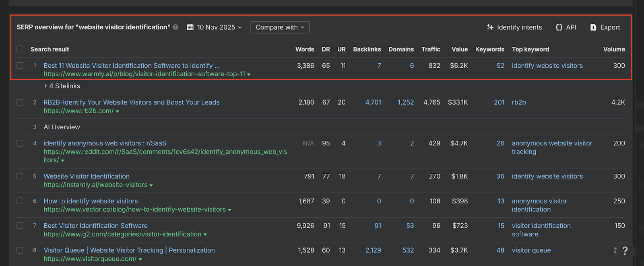Click domains count 532 for Visitor Queue
The image size is (644, 266).
click(408, 250)
